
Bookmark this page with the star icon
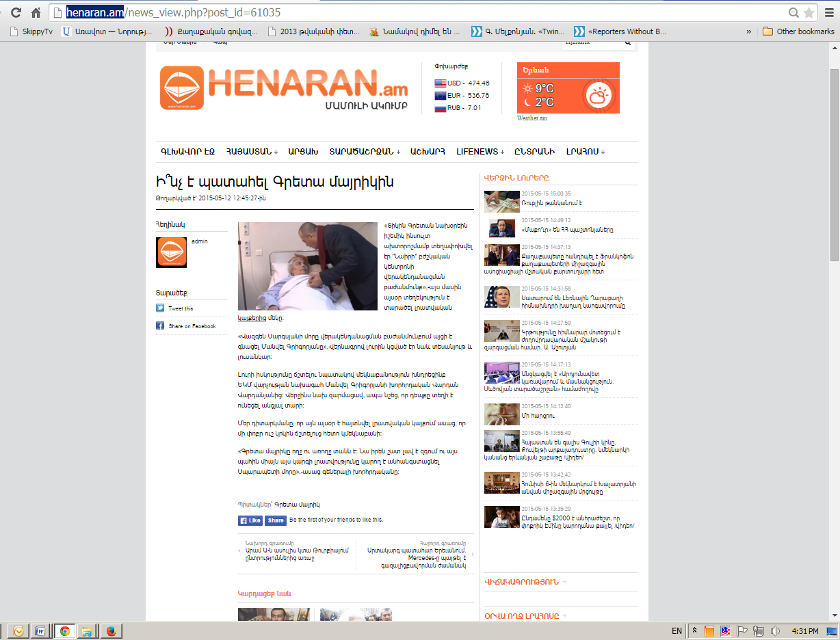click(809, 12)
